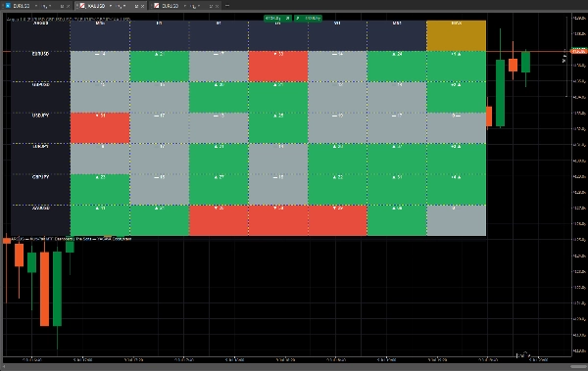Select the gold-highlighted column header

[456, 35]
